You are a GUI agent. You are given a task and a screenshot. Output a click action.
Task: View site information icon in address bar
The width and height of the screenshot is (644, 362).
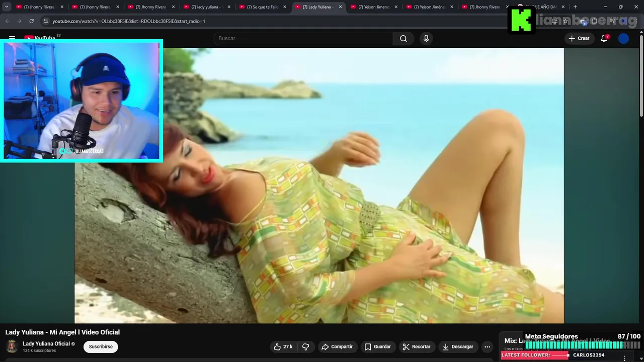[46, 21]
